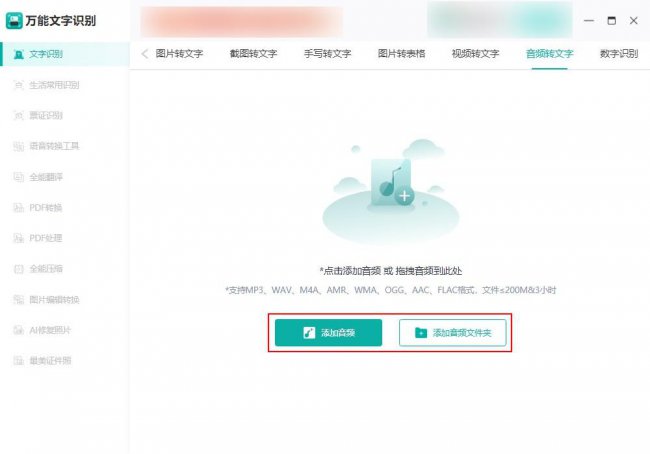Open 最美证件照 via its sidebar icon
This screenshot has height=454, width=650.
coord(19,360)
